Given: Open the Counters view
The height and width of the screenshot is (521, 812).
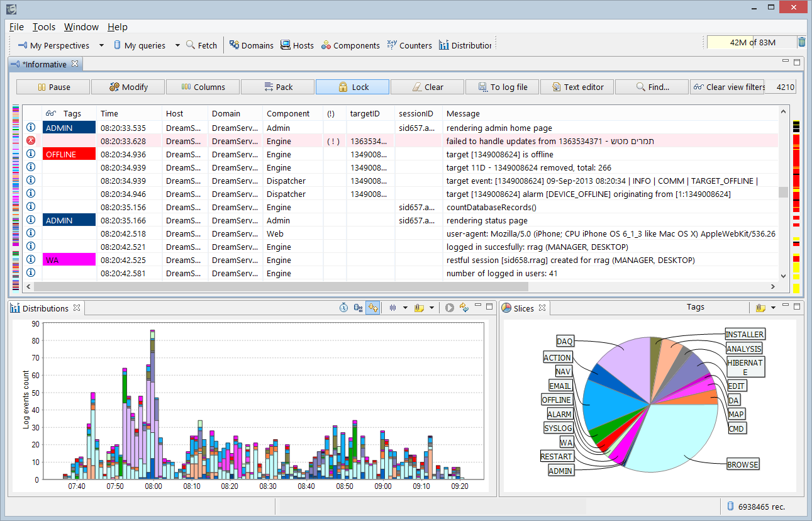Looking at the screenshot, I should [409, 45].
